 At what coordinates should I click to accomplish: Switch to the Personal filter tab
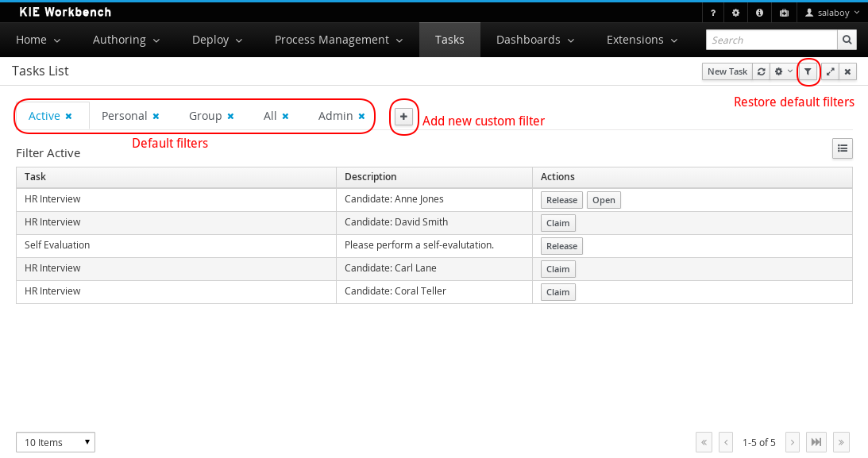(125, 116)
